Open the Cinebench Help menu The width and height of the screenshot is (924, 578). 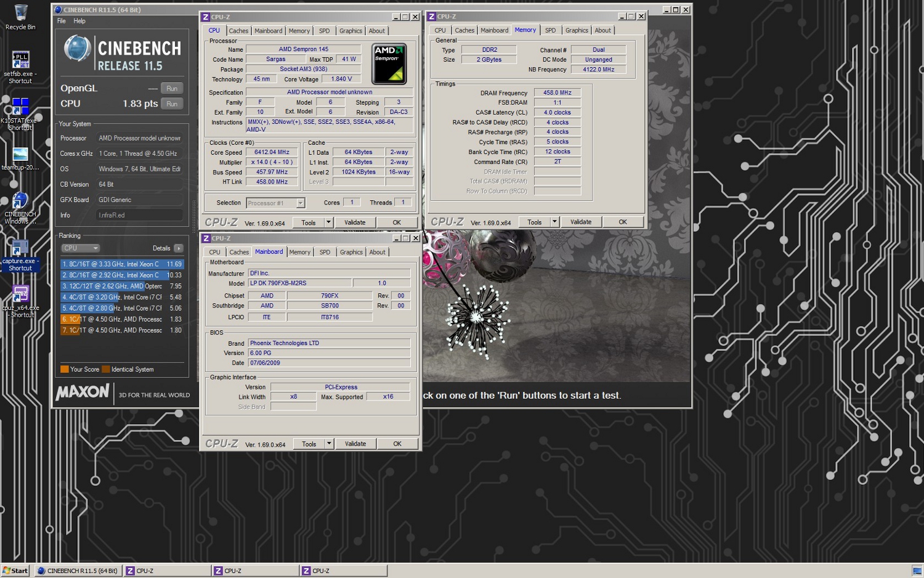click(x=79, y=21)
